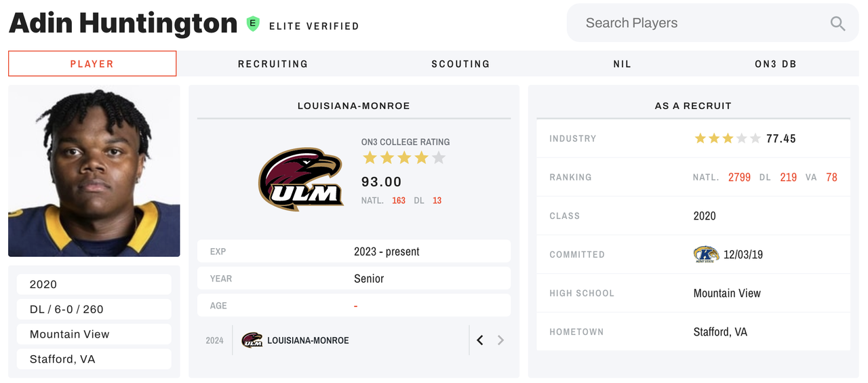Select the Player tab
868x383 pixels.
pos(92,64)
